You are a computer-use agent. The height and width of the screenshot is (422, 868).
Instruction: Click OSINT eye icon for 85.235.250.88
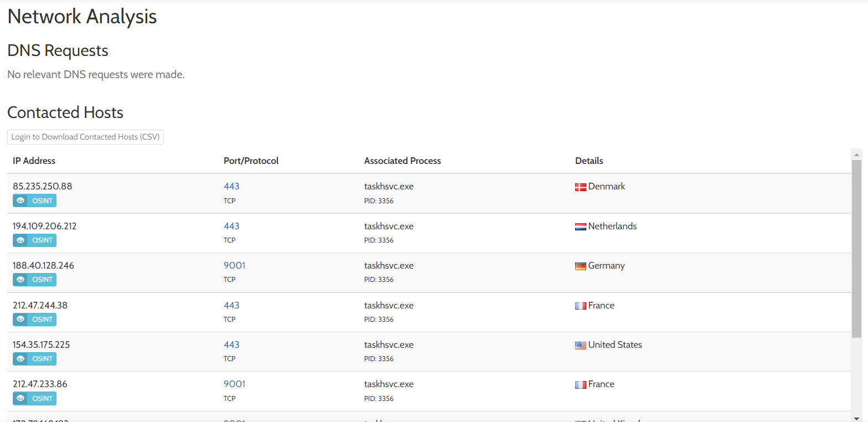point(20,201)
